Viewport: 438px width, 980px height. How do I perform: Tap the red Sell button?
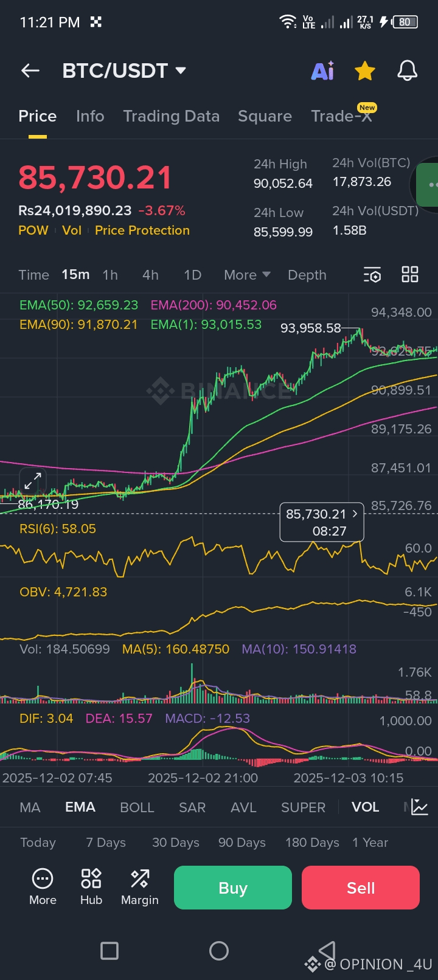361,888
